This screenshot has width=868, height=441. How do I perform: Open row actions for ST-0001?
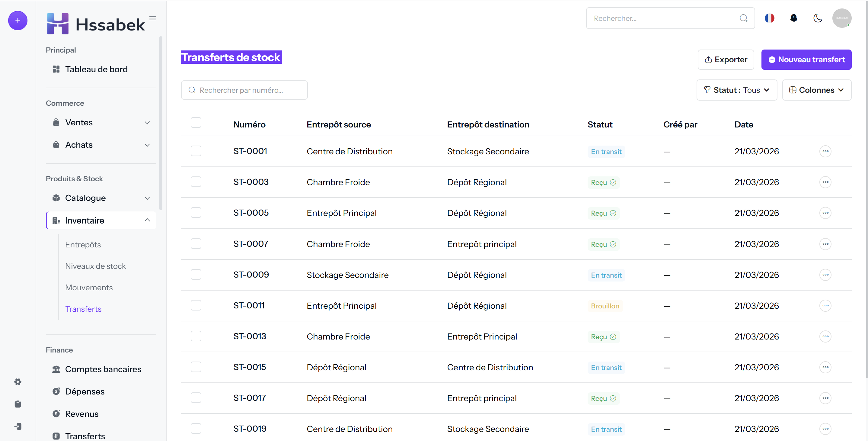pos(825,151)
